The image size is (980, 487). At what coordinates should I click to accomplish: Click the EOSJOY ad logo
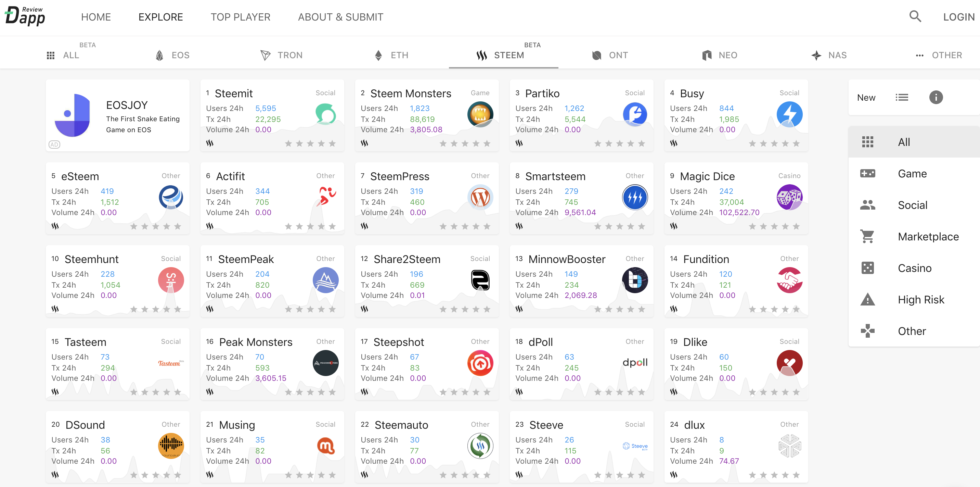pos(72,115)
